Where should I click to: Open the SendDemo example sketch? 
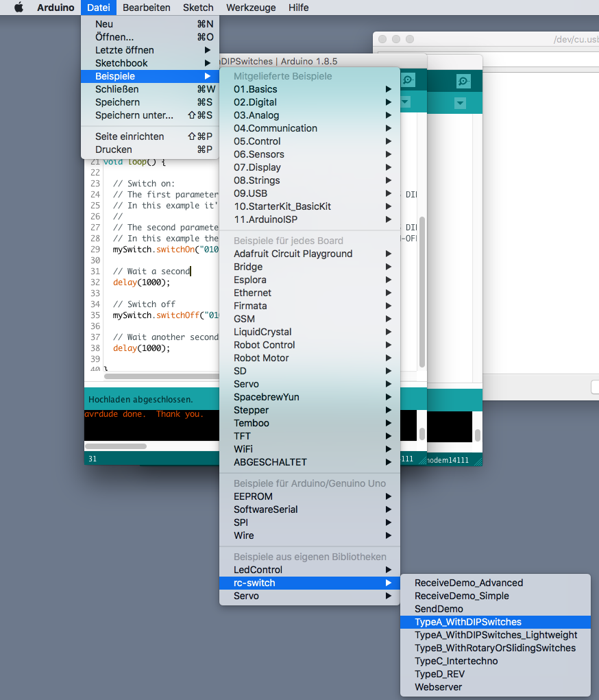click(x=439, y=609)
